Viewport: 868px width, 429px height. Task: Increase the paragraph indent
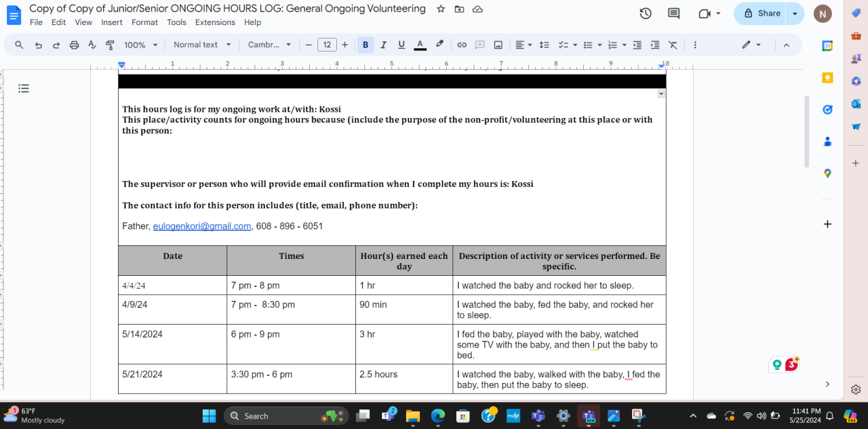655,45
